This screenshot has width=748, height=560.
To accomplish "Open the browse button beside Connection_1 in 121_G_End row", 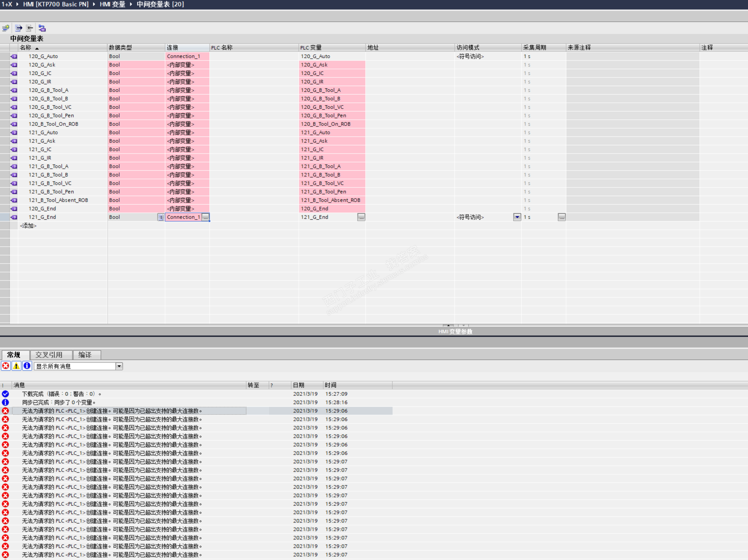I will coord(205,217).
